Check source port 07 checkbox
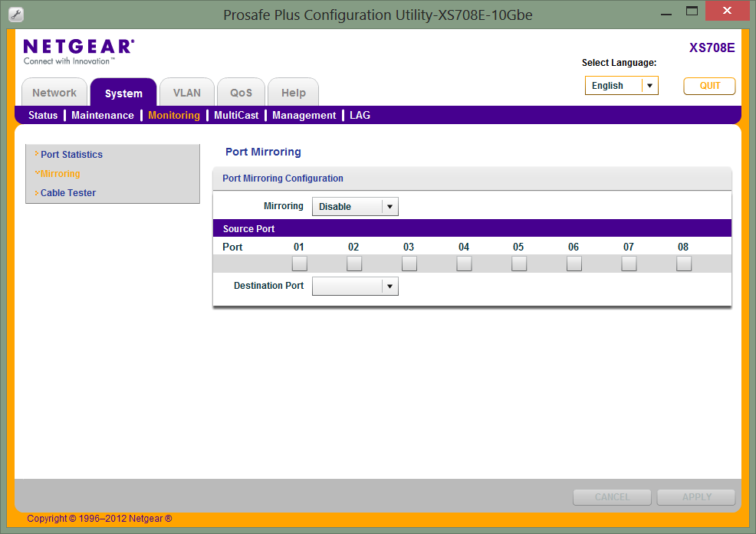 [629, 264]
